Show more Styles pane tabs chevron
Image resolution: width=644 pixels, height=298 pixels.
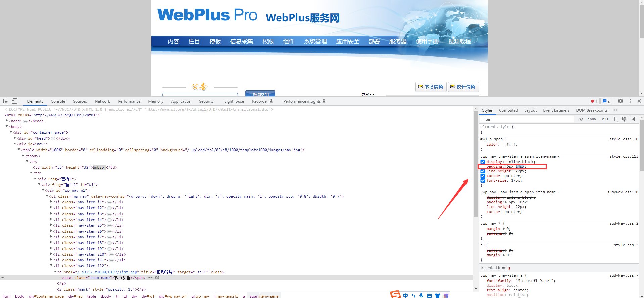click(615, 110)
